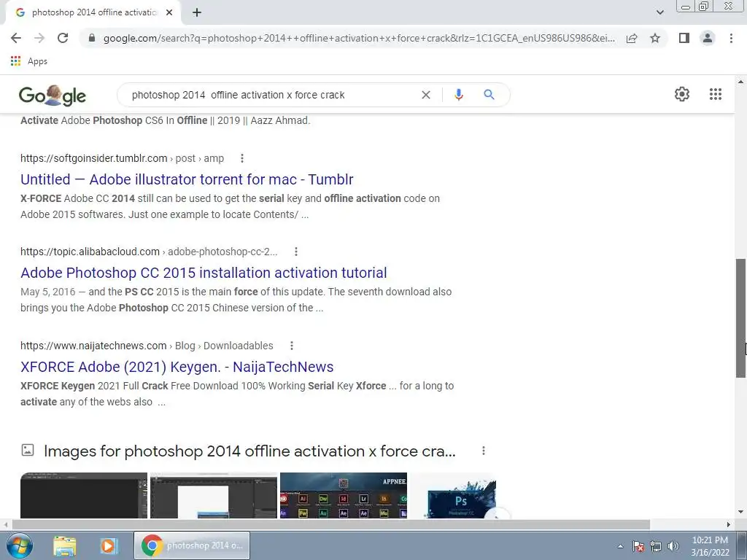Click the Activate Adobe Photoshop CS6 snippet
This screenshot has height=560, width=747.
click(x=166, y=120)
